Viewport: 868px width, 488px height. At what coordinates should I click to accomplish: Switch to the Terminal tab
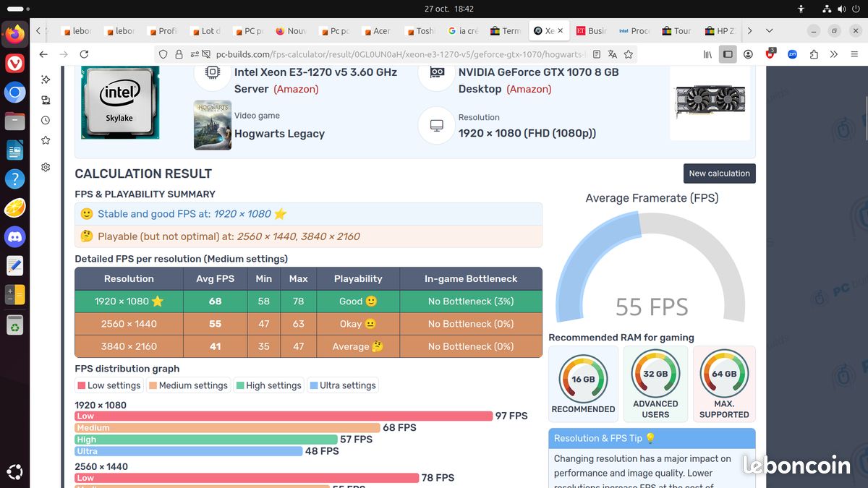pyautogui.click(x=505, y=31)
